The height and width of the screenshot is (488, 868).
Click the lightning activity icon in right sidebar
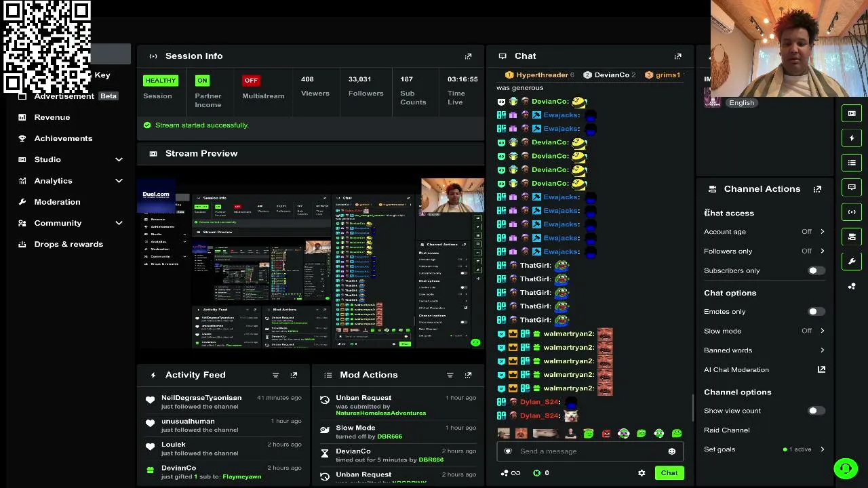tap(852, 138)
